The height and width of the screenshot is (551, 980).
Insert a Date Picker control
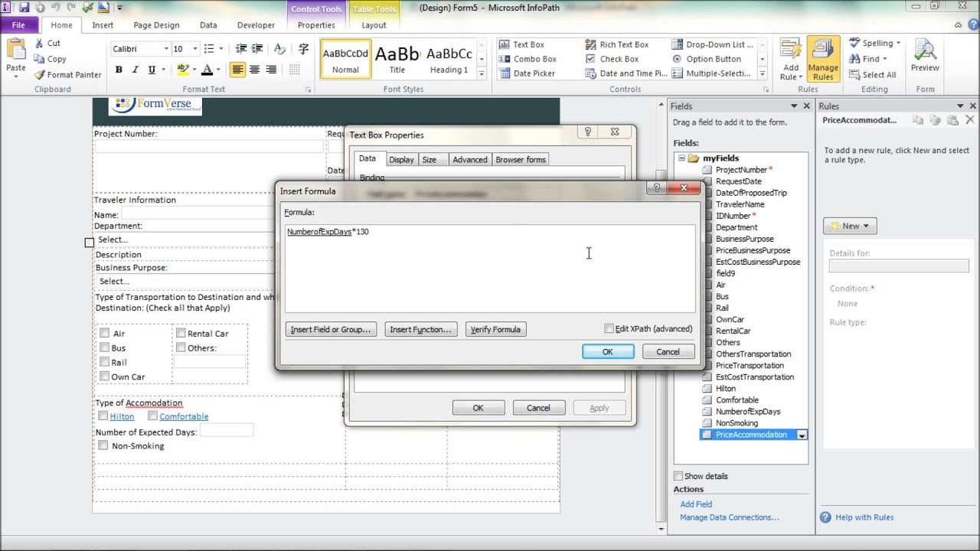(527, 73)
